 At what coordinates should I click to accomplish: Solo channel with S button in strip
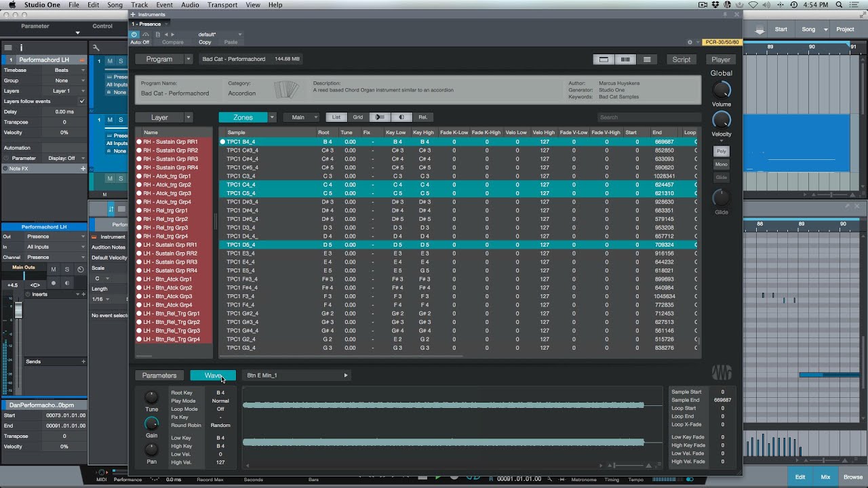coord(66,270)
